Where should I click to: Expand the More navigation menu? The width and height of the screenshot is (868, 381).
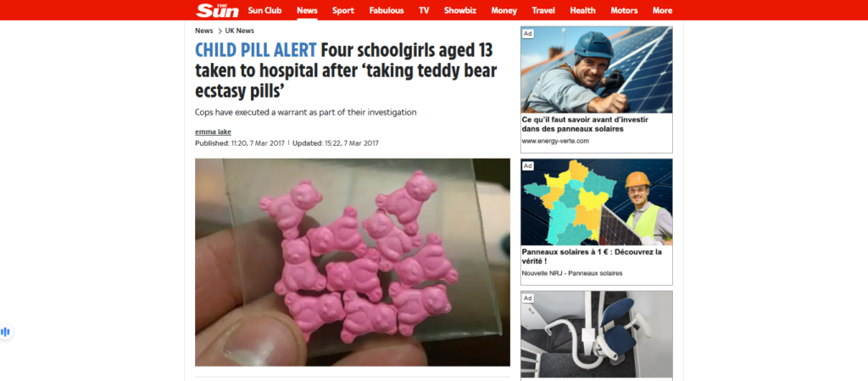coord(663,10)
